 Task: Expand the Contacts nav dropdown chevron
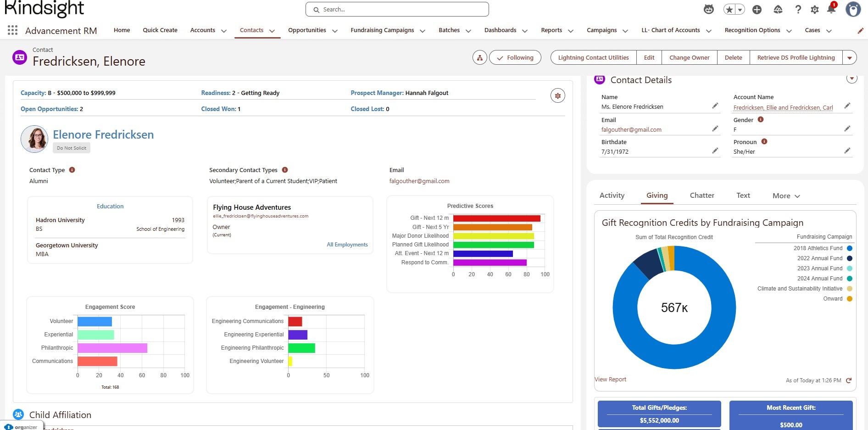(x=272, y=31)
